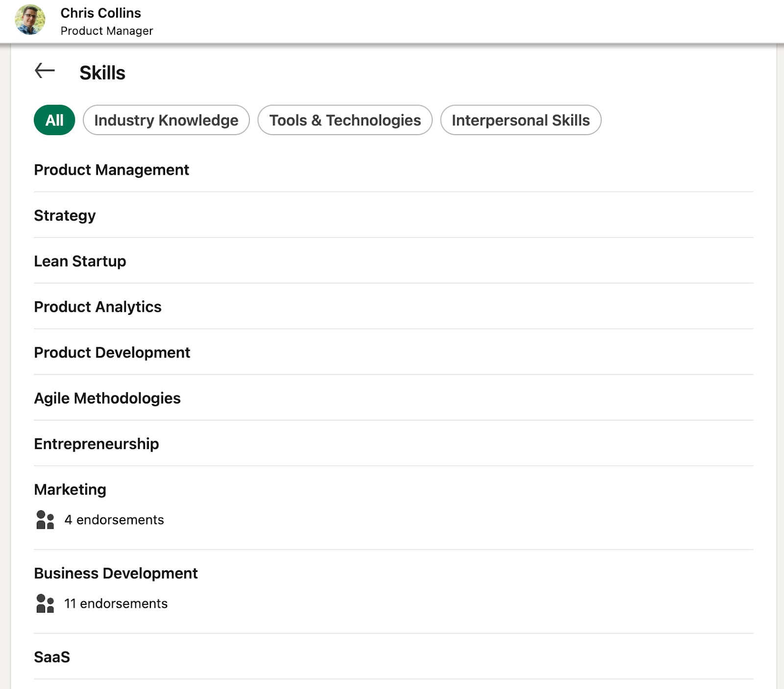Click the Product Manager title text

click(x=107, y=30)
